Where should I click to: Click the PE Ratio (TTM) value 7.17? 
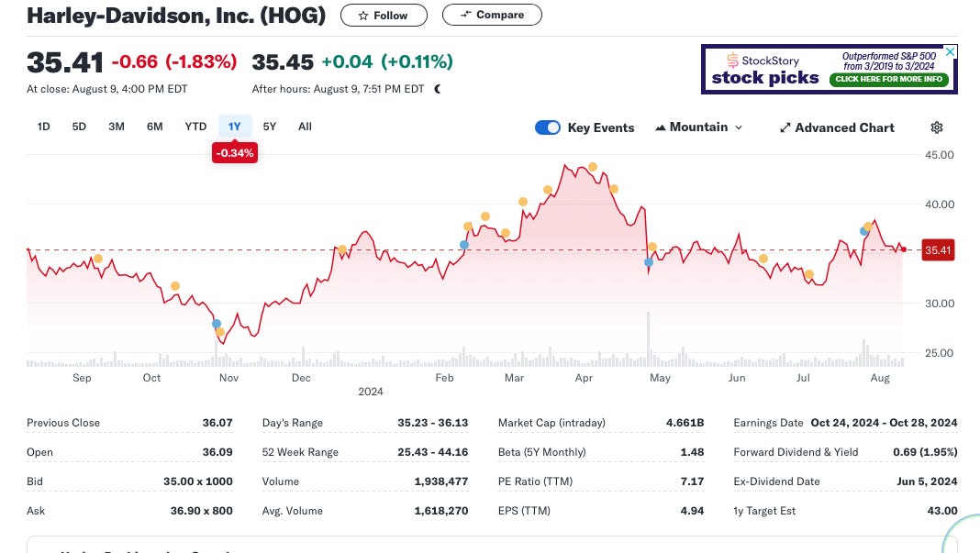[693, 481]
